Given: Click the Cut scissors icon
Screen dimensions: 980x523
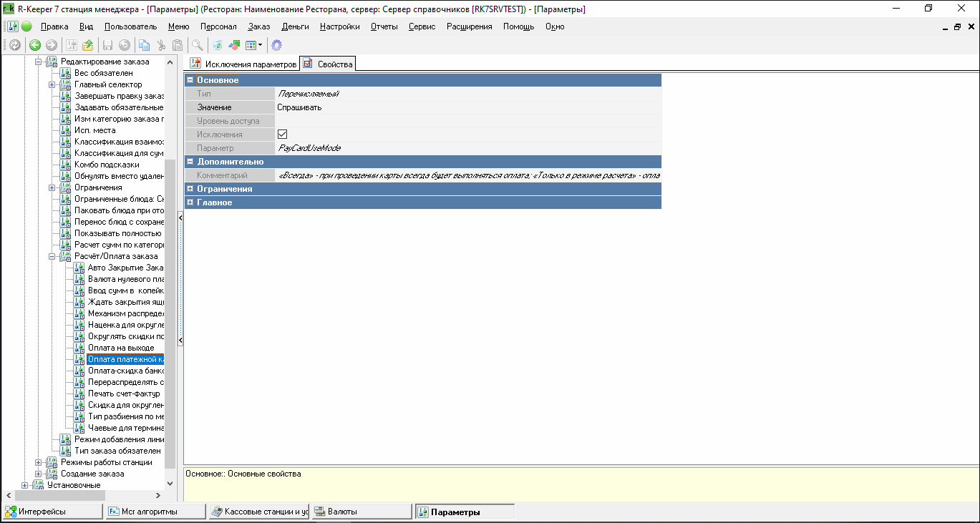Looking at the screenshot, I should point(161,45).
